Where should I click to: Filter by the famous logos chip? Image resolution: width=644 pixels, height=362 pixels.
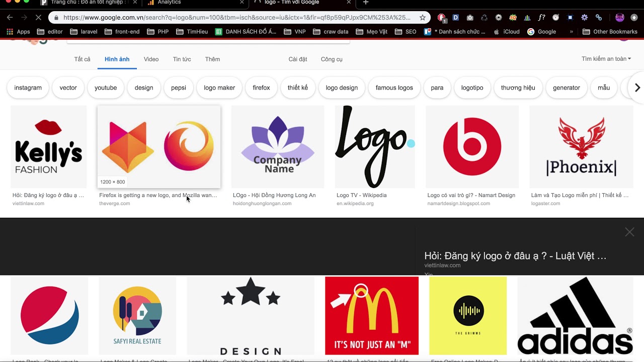(x=394, y=87)
